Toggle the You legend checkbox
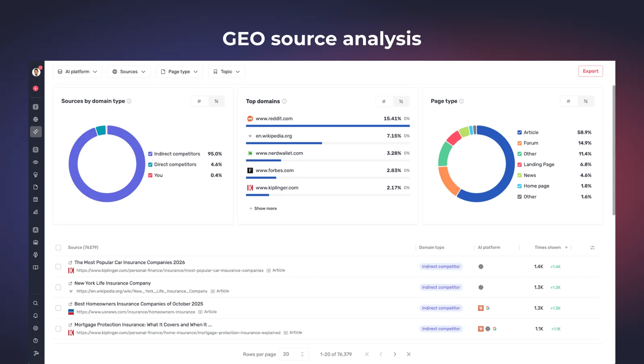This screenshot has width=644, height=364. (150, 175)
